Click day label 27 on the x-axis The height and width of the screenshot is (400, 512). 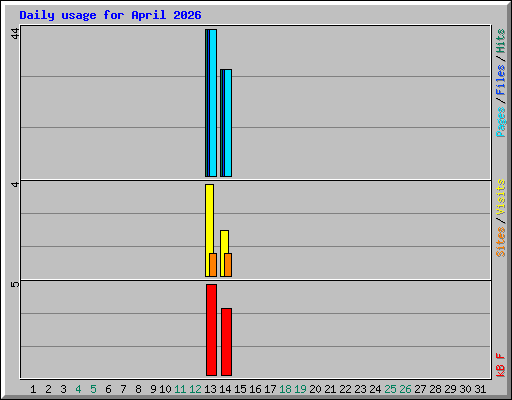tap(420, 389)
